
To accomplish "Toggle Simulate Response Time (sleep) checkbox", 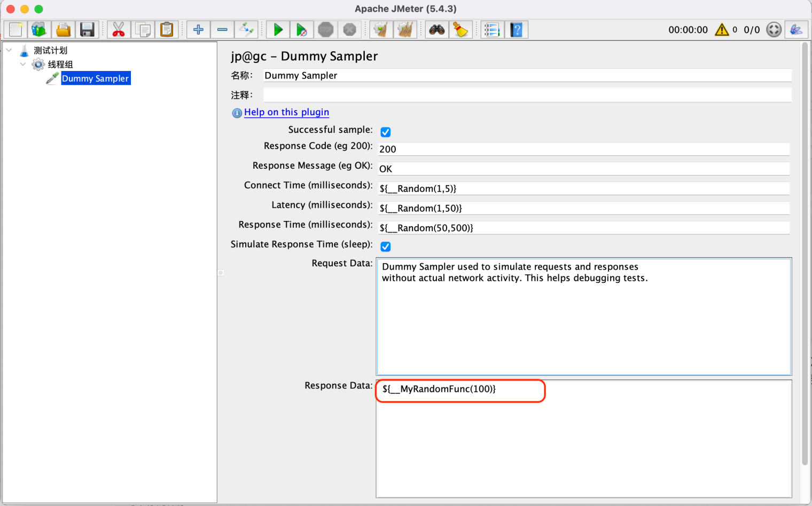I will 385,247.
